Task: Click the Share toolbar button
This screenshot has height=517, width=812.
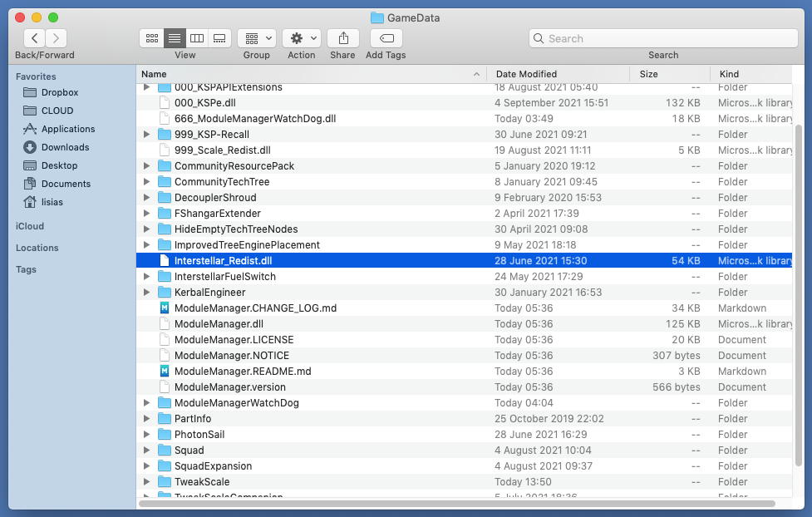Action: tap(342, 38)
